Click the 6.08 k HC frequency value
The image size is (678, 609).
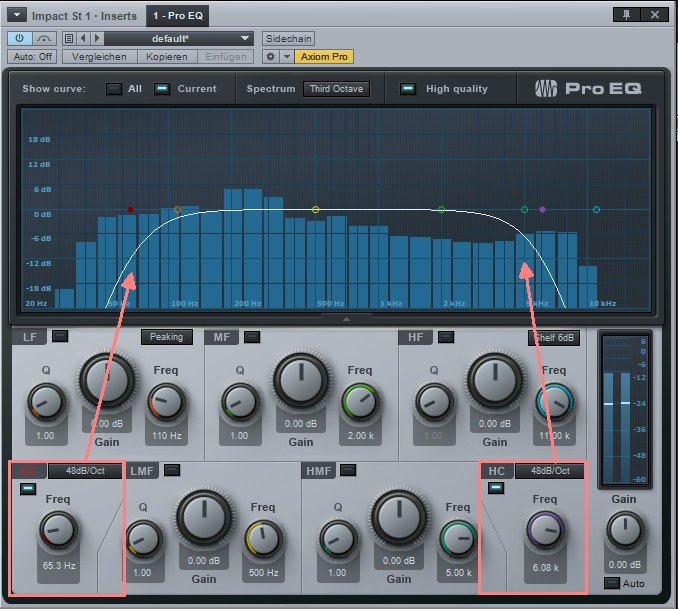click(546, 567)
